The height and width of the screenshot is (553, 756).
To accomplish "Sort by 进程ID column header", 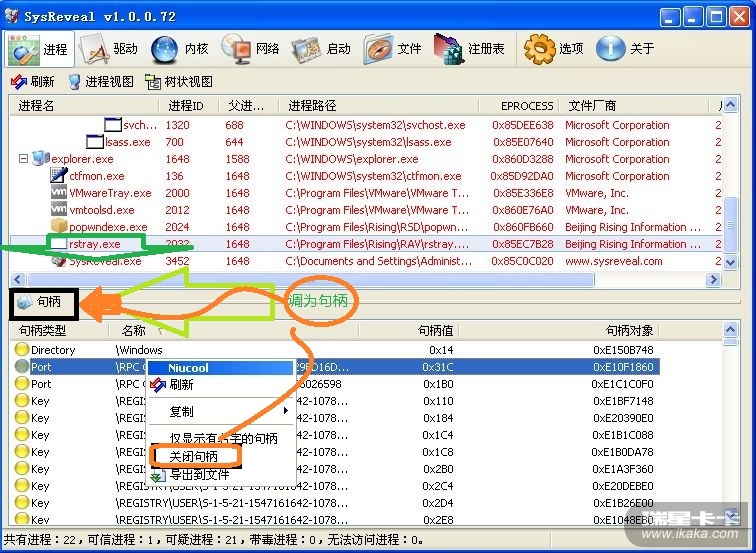I will [189, 106].
